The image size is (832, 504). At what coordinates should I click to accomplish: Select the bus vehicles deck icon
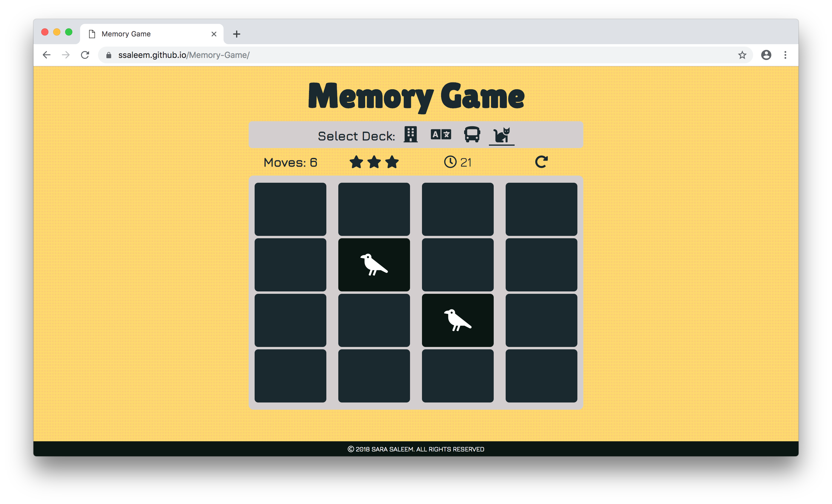point(472,135)
